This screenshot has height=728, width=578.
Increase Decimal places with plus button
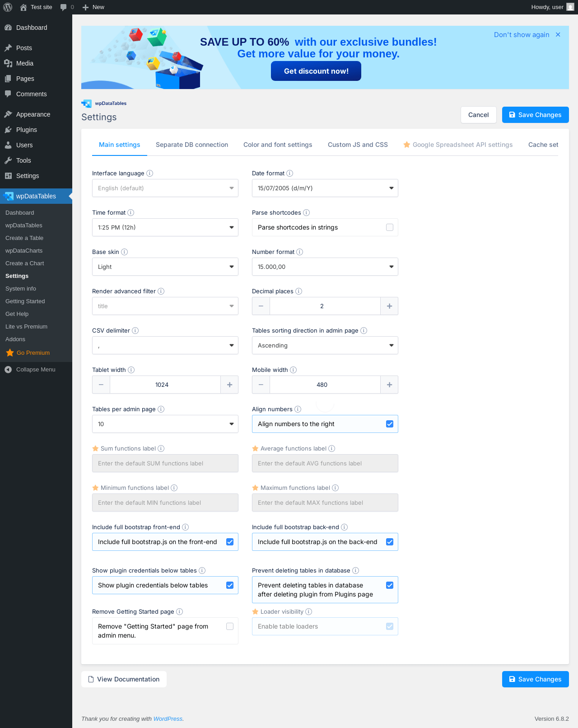tap(389, 306)
